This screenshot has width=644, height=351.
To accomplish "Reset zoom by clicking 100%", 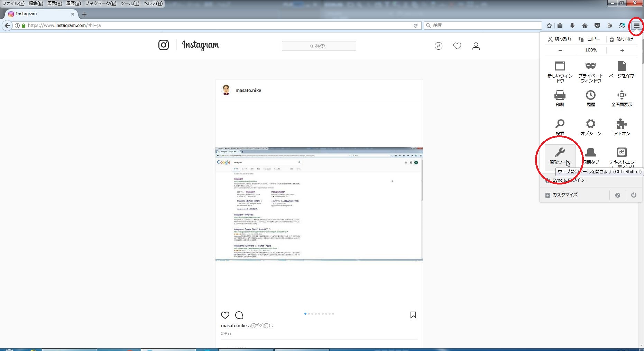I will point(591,50).
